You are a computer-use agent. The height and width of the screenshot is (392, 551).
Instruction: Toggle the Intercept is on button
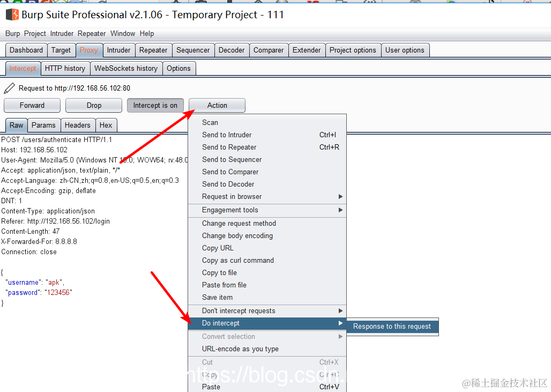pyautogui.click(x=155, y=106)
